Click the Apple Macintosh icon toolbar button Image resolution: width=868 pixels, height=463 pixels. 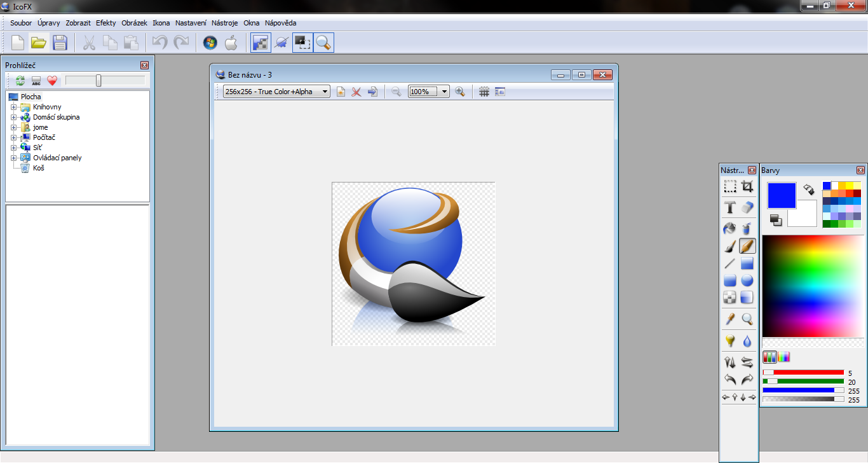(x=231, y=43)
